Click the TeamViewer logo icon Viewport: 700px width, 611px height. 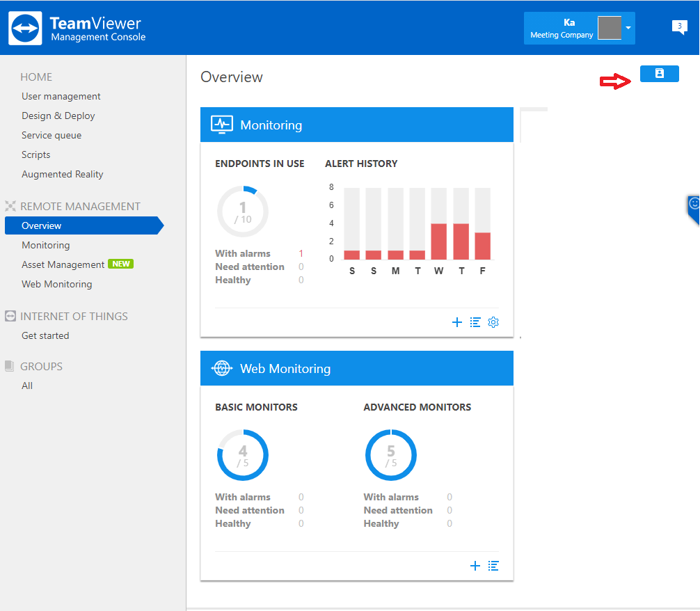click(x=26, y=28)
